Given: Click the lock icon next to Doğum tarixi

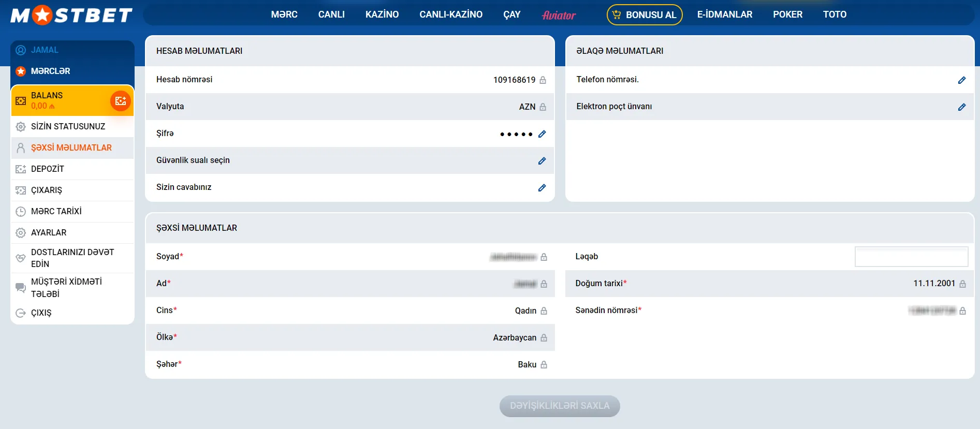Looking at the screenshot, I should click(962, 284).
